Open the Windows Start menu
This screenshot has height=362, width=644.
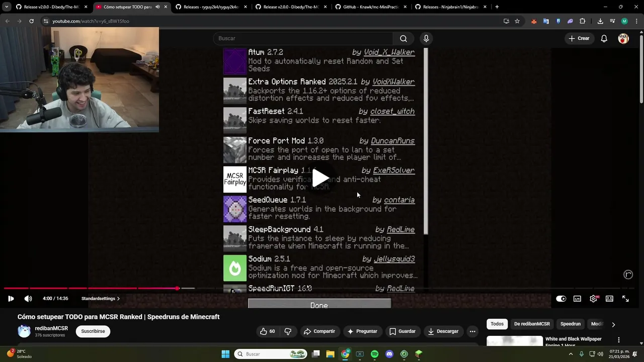[x=225, y=354]
